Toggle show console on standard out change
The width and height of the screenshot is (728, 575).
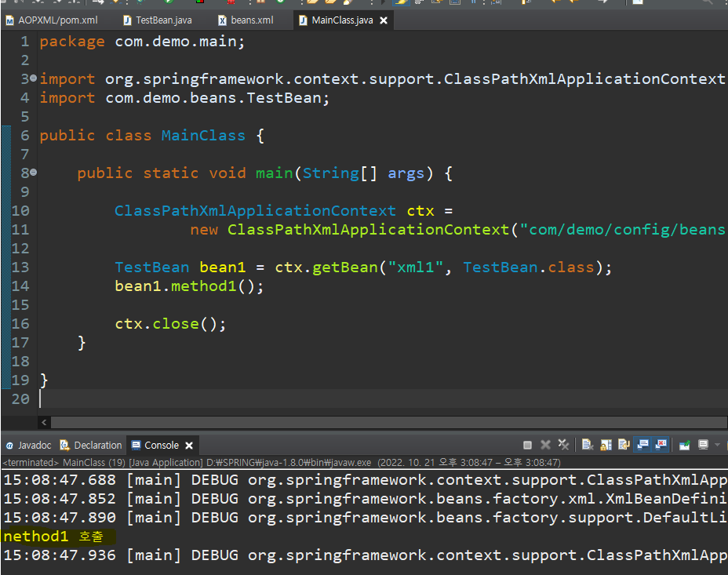pos(643,445)
